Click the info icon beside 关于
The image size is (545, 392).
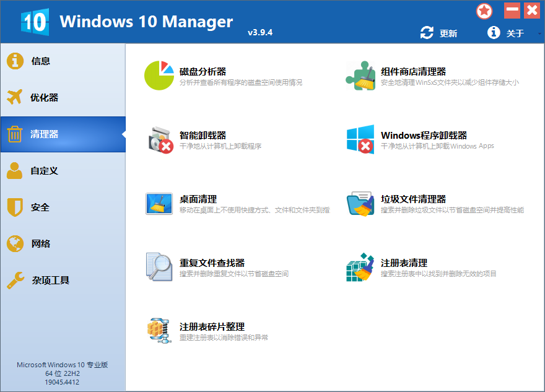[x=494, y=33]
